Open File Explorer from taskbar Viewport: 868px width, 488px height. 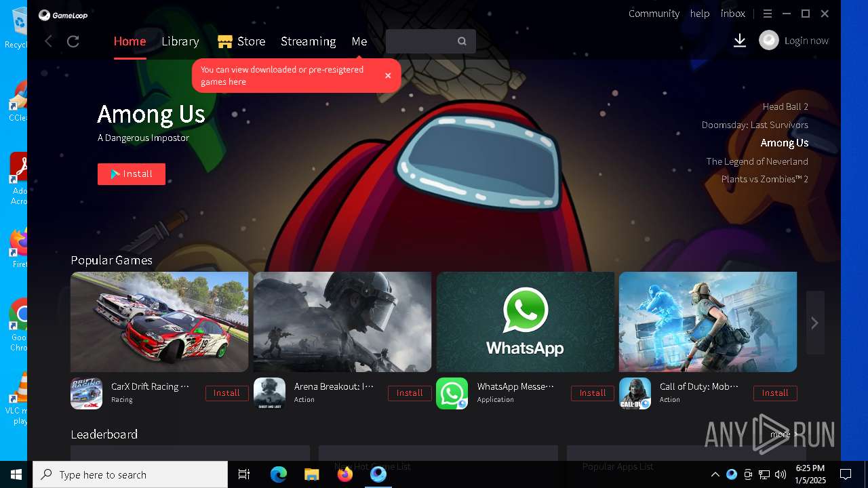tap(311, 474)
